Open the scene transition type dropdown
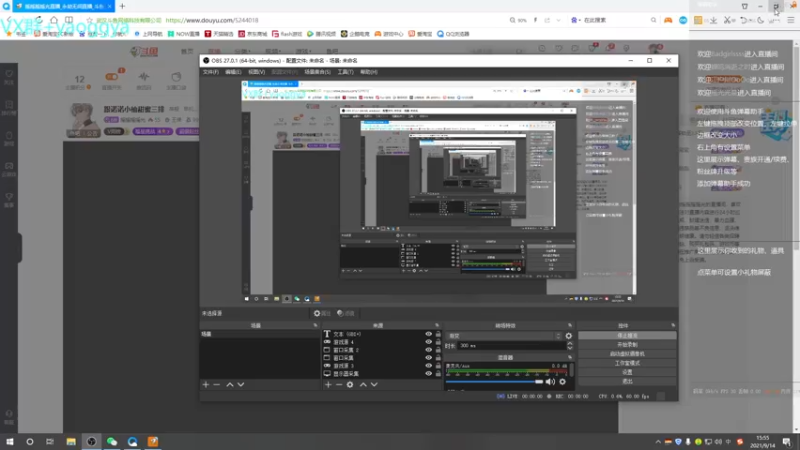Image resolution: width=800 pixels, height=450 pixels. point(504,336)
